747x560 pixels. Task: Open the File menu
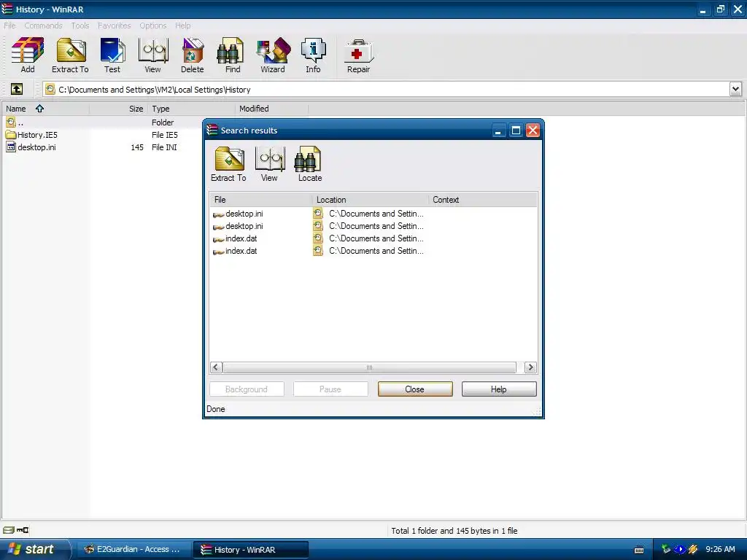click(x=9, y=26)
